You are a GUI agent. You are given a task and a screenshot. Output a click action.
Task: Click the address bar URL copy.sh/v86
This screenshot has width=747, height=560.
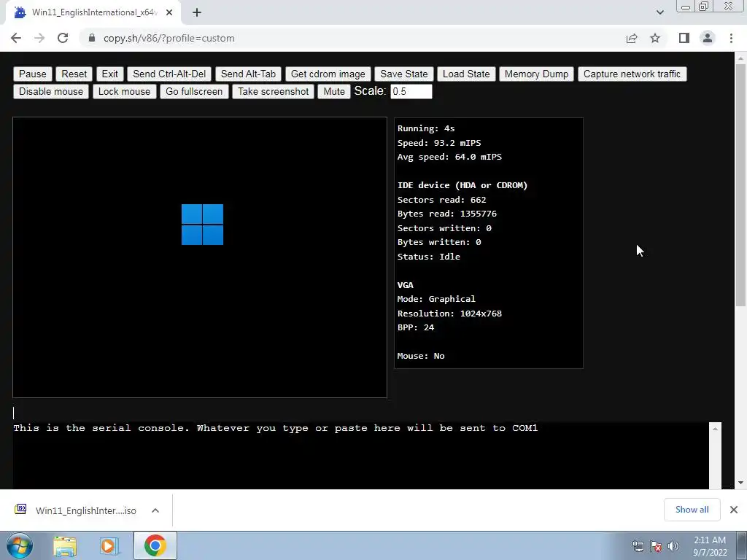(x=169, y=38)
